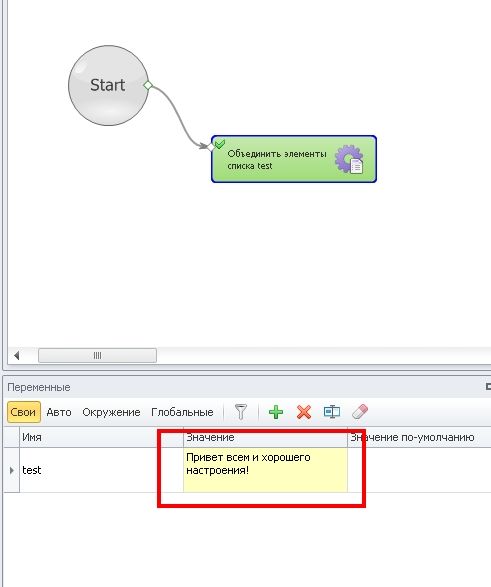Expand the test variable row arrow
This screenshot has width=491, height=587.
tap(12, 470)
